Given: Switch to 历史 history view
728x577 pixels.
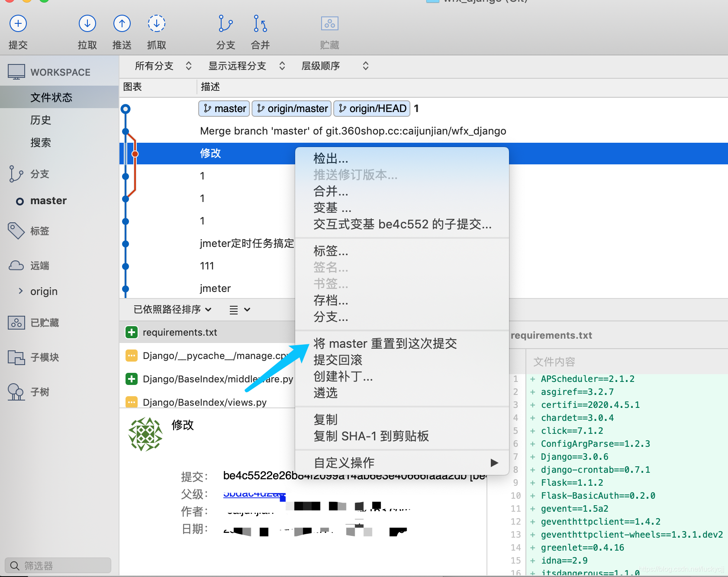Looking at the screenshot, I should (x=41, y=120).
